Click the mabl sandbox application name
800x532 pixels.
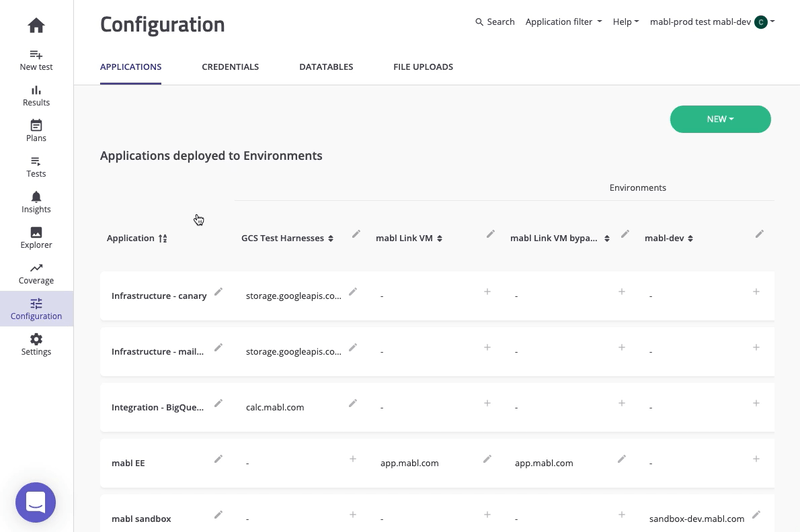(141, 519)
